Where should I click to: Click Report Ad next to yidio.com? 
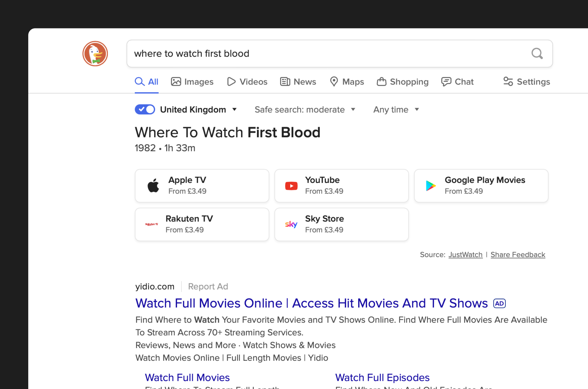pyautogui.click(x=208, y=286)
